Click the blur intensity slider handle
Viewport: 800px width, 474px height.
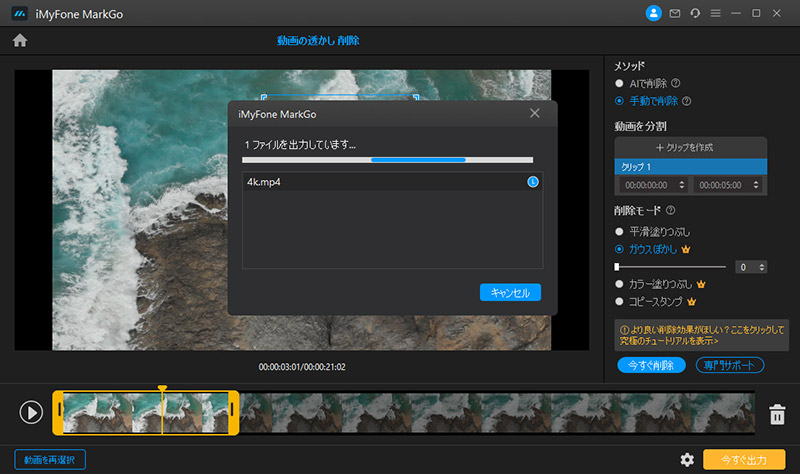pyautogui.click(x=618, y=267)
